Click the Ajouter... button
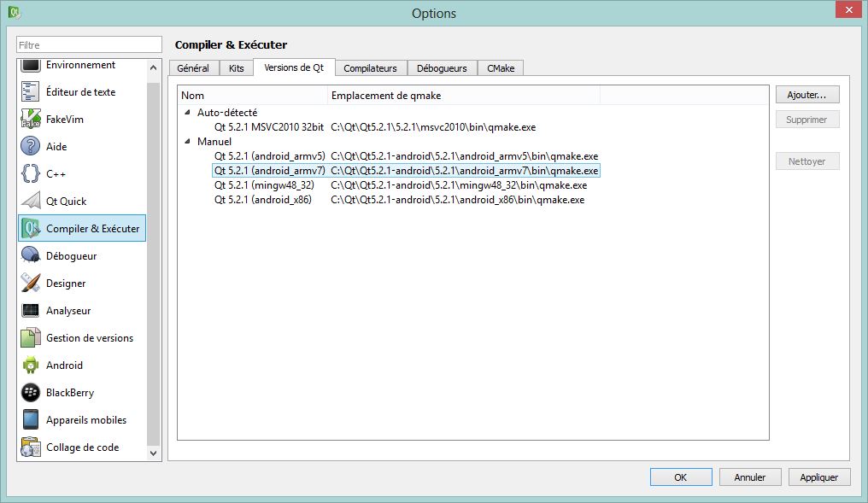This screenshot has width=868, height=503. point(807,95)
